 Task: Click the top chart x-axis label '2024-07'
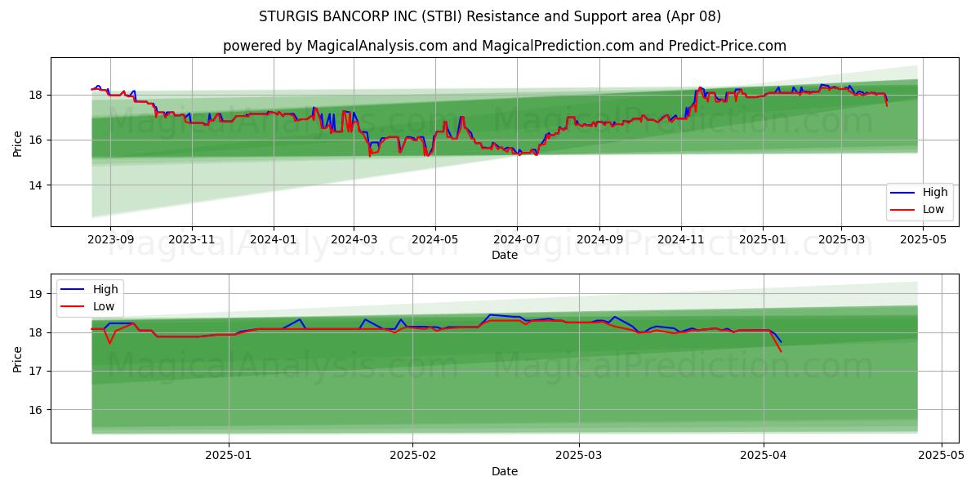(x=517, y=241)
